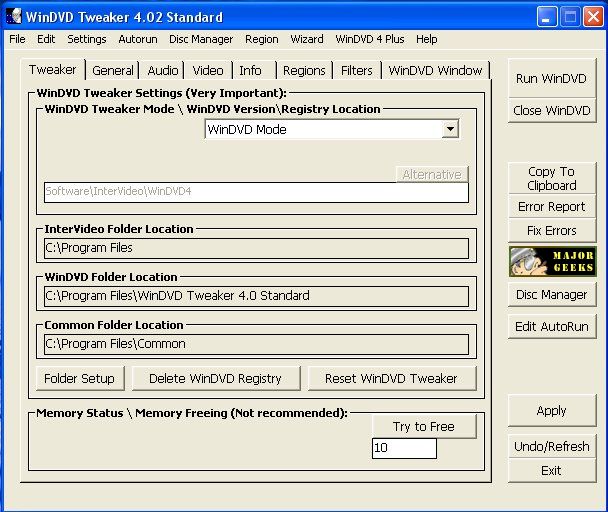
Task: Click the Exit button
Action: coord(551,470)
